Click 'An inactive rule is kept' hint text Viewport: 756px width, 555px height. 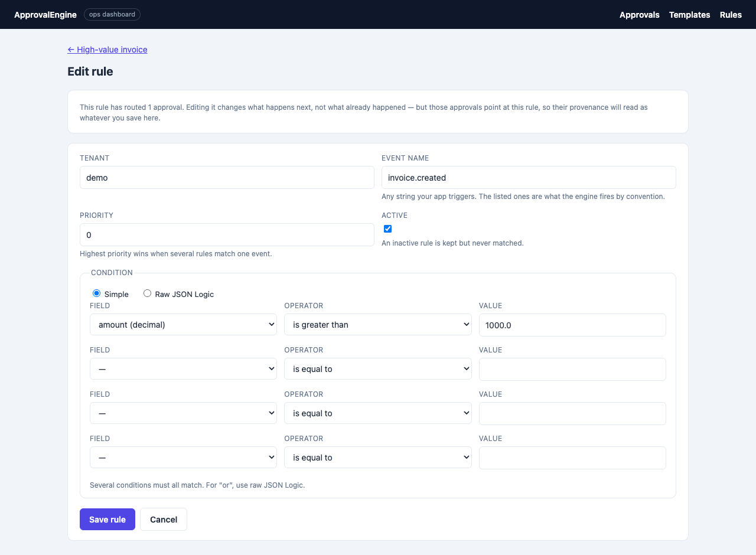click(x=452, y=243)
